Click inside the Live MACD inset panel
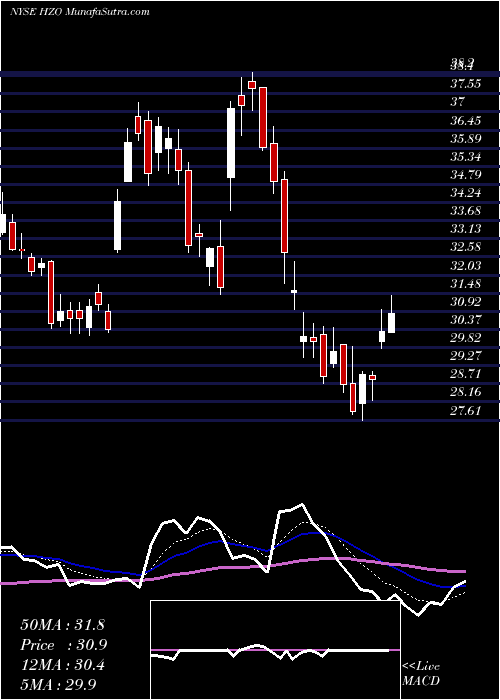Screen dimensions: 500x700 pyautogui.click(x=275, y=650)
